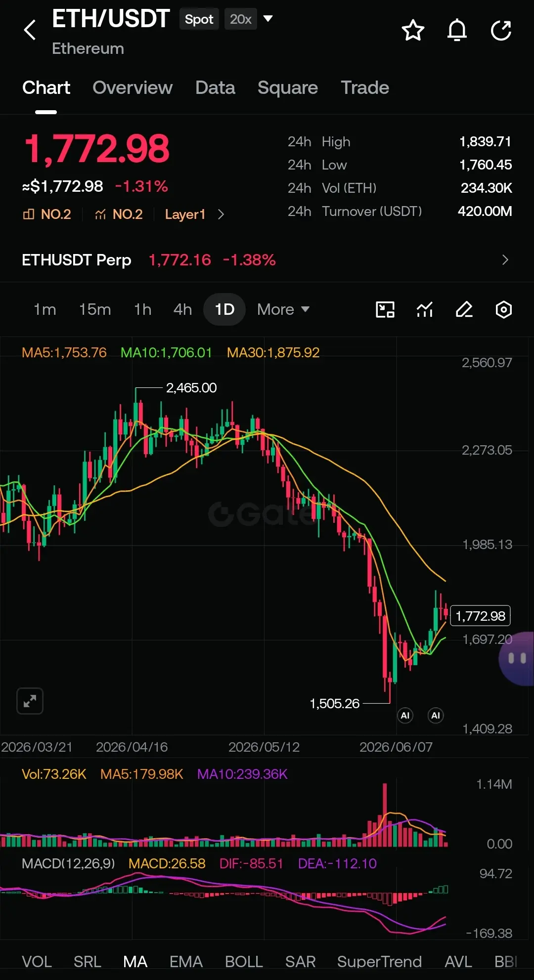The width and height of the screenshot is (534, 980).
Task: Open the indicators chart icon
Action: pyautogui.click(x=425, y=310)
